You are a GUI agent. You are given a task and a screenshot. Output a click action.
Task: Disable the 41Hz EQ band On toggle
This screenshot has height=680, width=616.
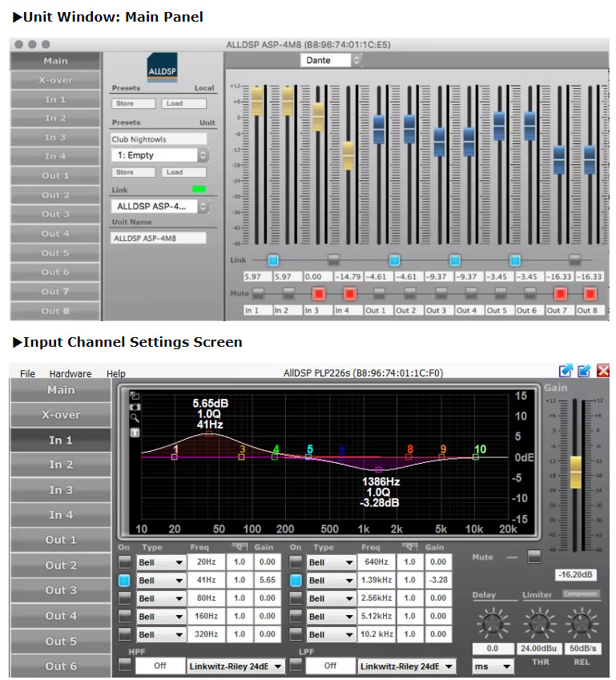coord(124,580)
